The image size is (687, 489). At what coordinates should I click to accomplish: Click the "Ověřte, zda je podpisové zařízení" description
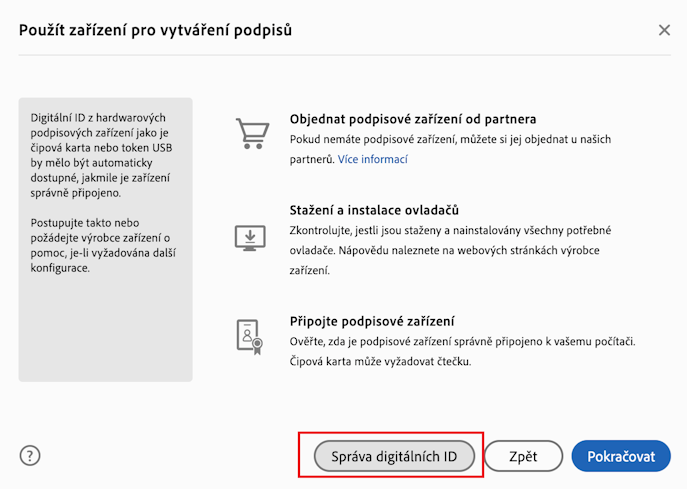462,342
